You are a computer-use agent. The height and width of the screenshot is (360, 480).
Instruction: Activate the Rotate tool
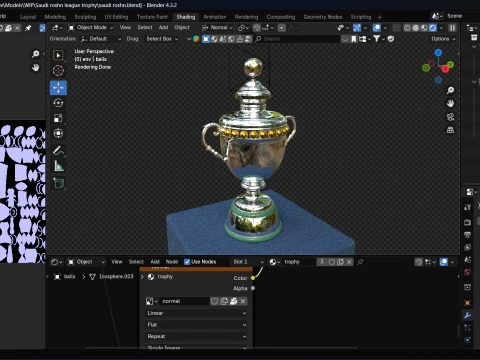[58, 103]
